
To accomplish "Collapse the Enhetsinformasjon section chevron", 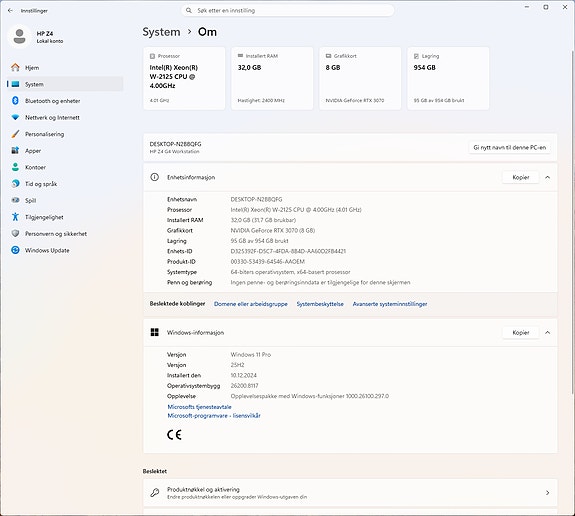I will coord(547,177).
